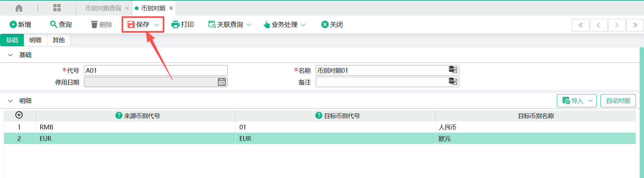
Task: Click translate icon in 名称 field
Action: click(453, 70)
